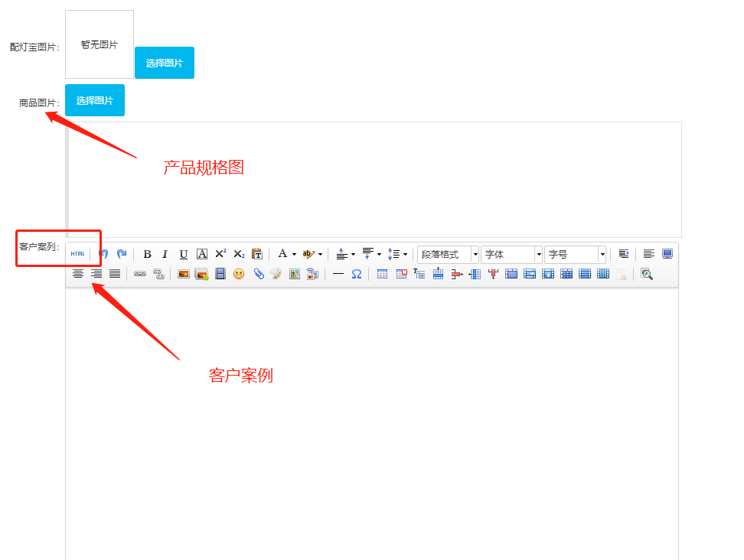Align text to the right
Viewport: 744px width, 560px height.
pyautogui.click(x=96, y=274)
